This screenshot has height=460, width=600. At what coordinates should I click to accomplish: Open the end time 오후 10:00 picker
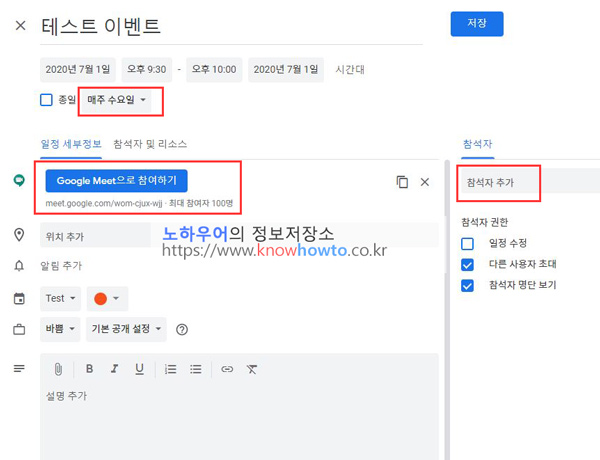tap(214, 70)
